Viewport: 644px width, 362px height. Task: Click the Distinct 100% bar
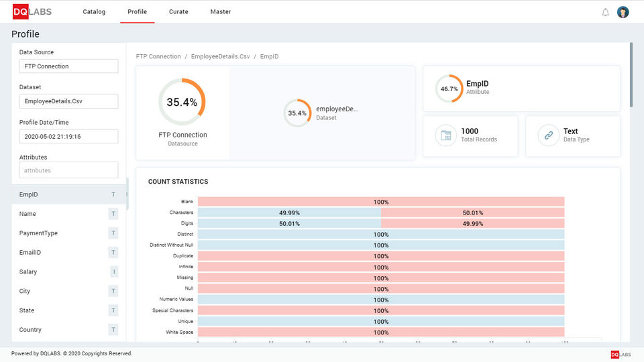(x=381, y=235)
